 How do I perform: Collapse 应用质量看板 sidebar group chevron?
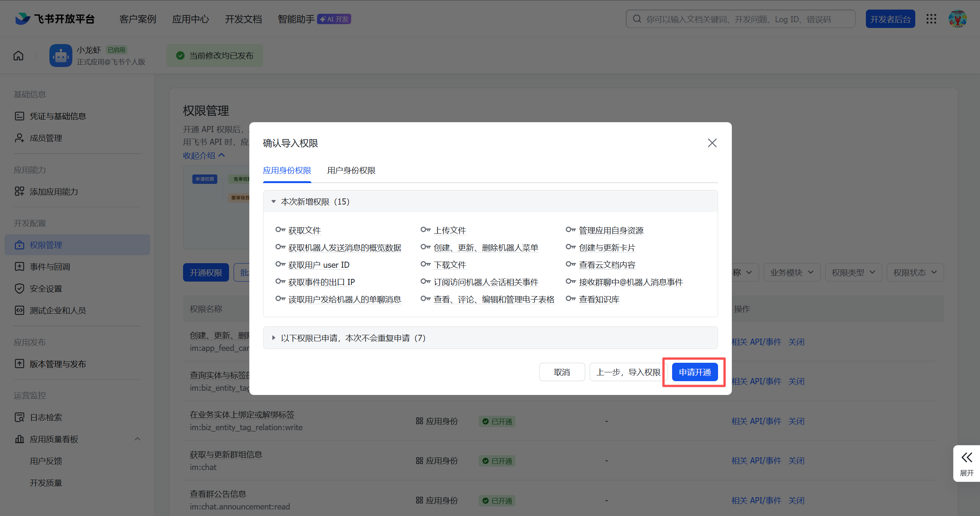[137, 439]
